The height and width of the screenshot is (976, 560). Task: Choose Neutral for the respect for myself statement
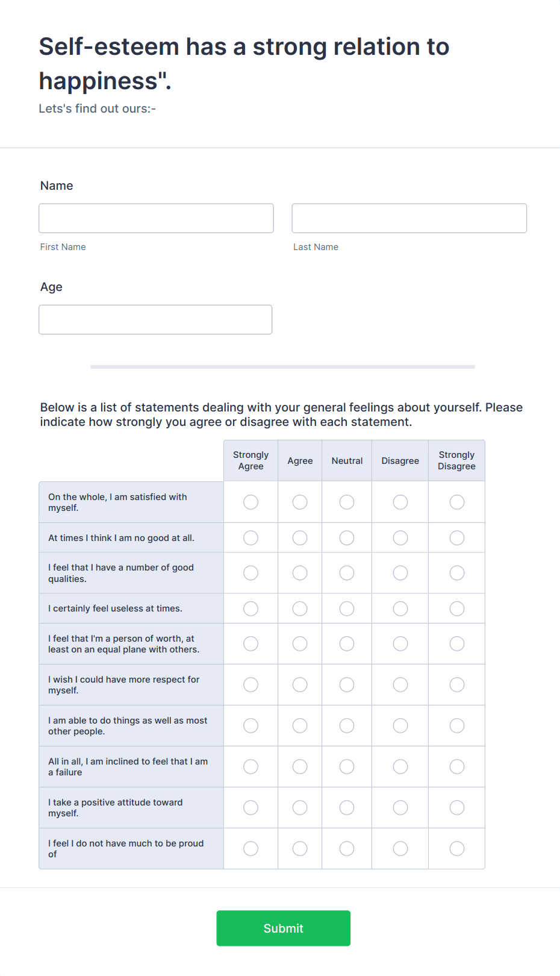tap(346, 684)
